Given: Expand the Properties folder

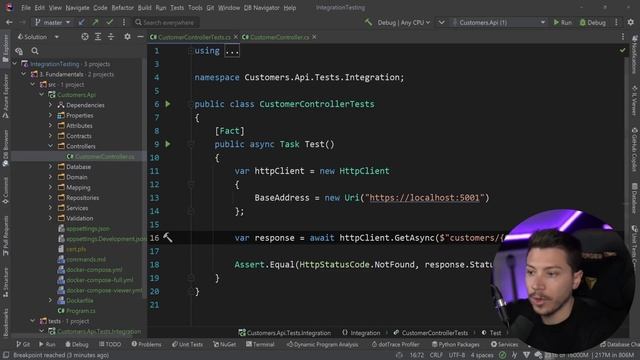Looking at the screenshot, I should pos(51,116).
